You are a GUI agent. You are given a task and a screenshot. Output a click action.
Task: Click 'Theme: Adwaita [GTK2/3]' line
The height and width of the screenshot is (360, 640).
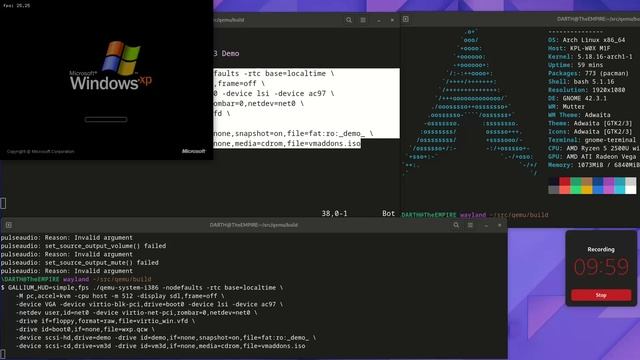tap(590, 123)
